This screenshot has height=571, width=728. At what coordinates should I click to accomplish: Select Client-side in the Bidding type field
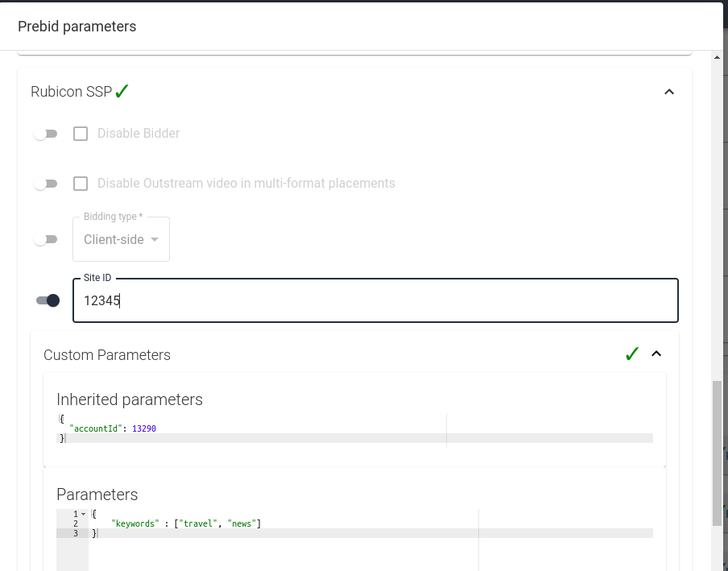[113, 239]
